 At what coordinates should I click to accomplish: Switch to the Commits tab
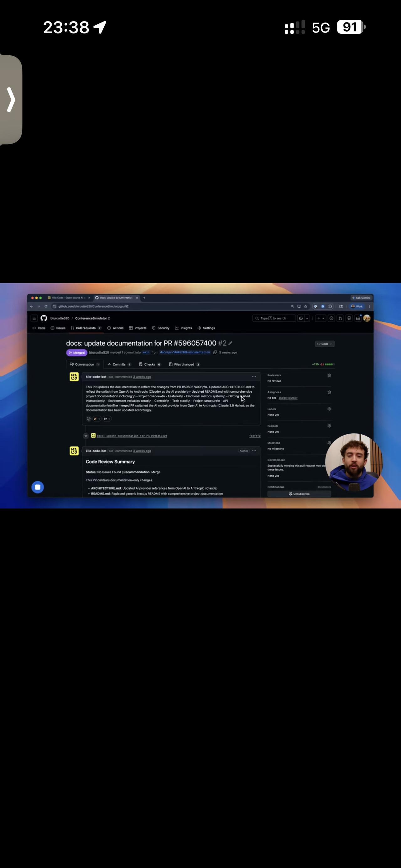[x=119, y=364]
